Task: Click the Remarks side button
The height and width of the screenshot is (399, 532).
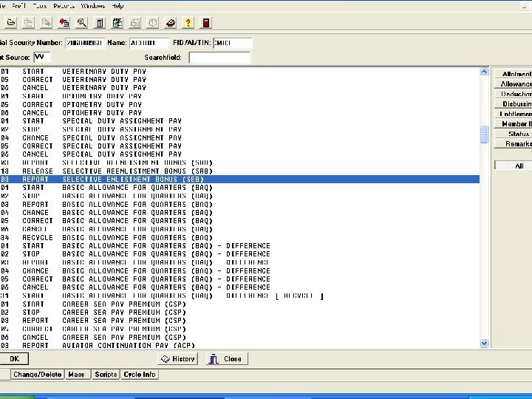Action: click(x=514, y=144)
